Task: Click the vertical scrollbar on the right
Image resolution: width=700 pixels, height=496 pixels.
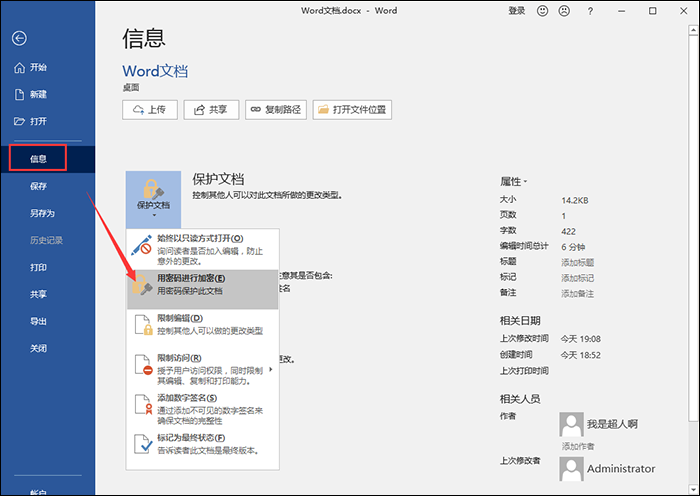Action: click(693, 228)
